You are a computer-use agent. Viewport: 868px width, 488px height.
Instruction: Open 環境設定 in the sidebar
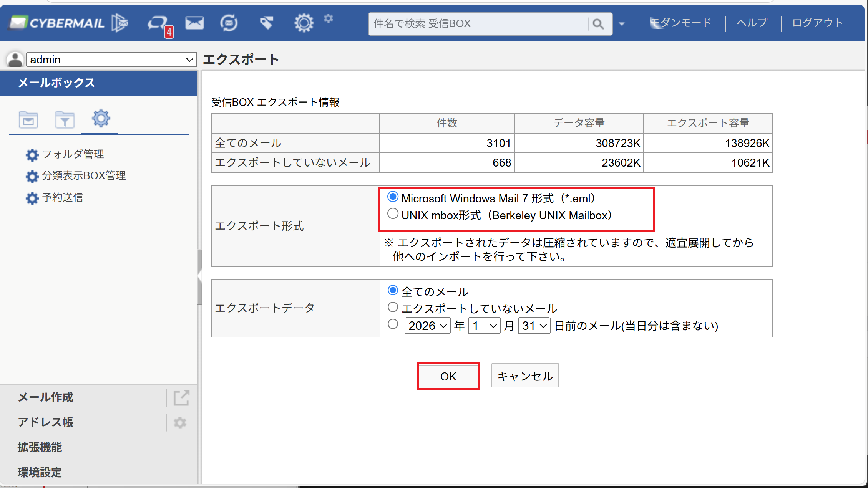[x=40, y=472]
